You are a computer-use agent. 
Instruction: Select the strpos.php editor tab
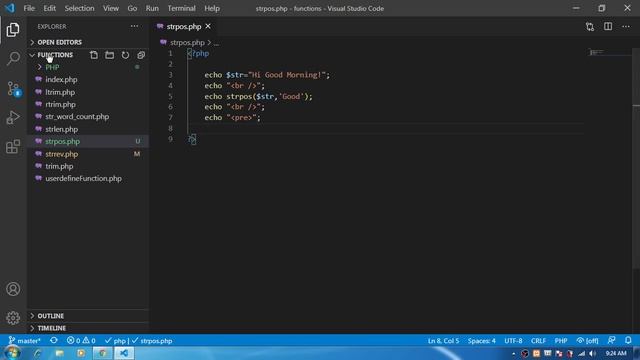(184, 27)
